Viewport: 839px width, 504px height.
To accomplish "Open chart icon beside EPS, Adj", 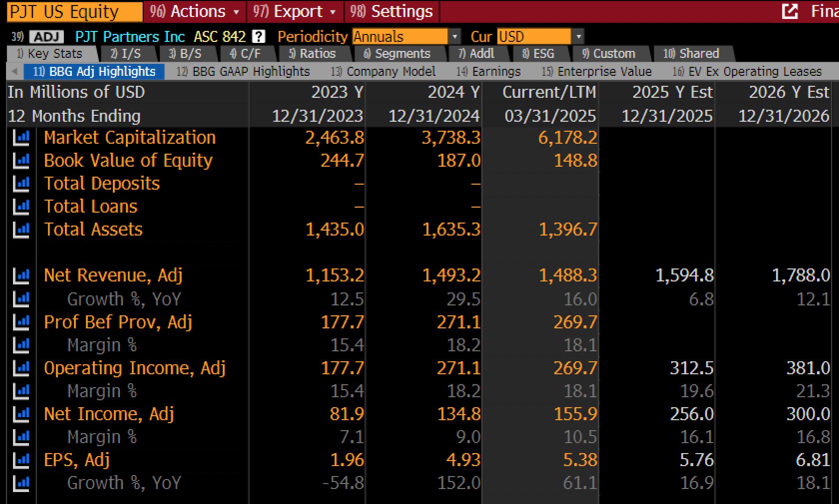I will point(21,460).
